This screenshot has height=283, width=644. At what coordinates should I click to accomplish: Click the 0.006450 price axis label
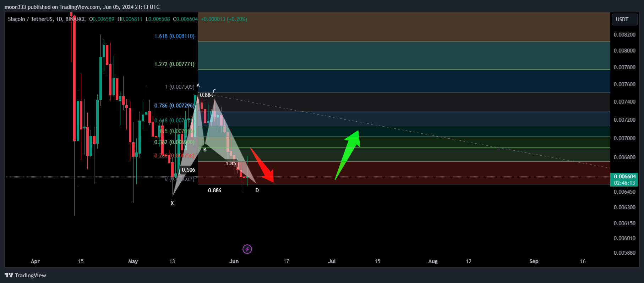[624, 192]
